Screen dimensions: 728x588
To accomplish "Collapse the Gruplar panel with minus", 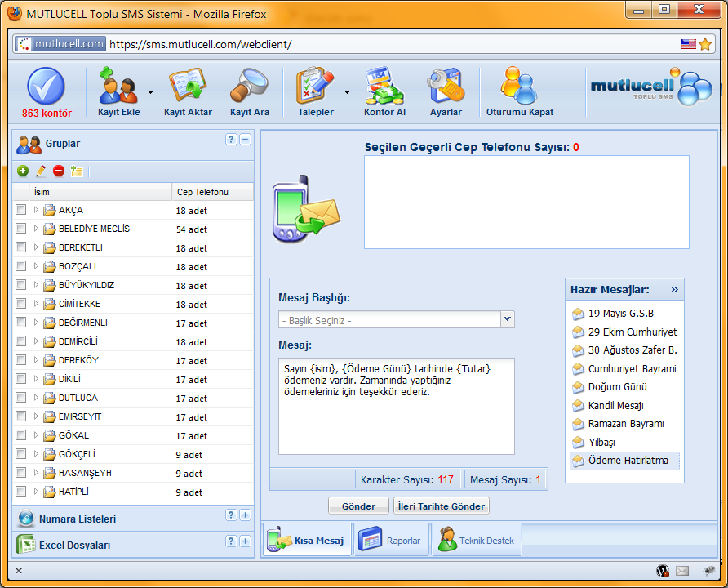I will [245, 140].
